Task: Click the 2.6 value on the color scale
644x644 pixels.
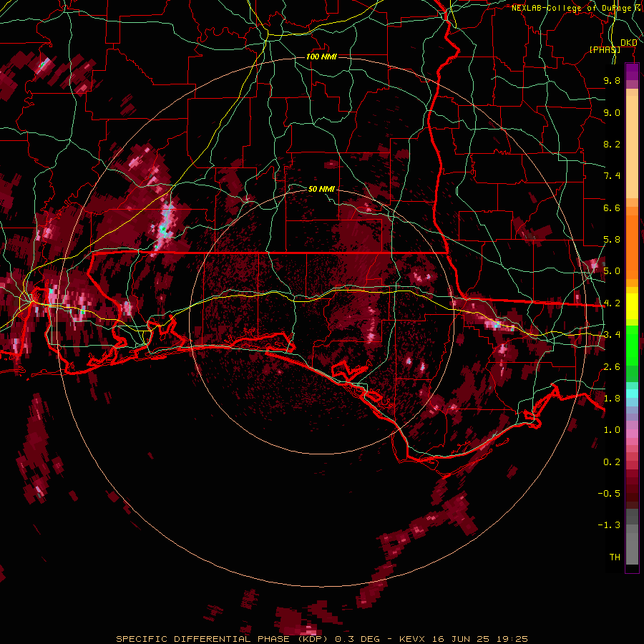Action: (612, 367)
